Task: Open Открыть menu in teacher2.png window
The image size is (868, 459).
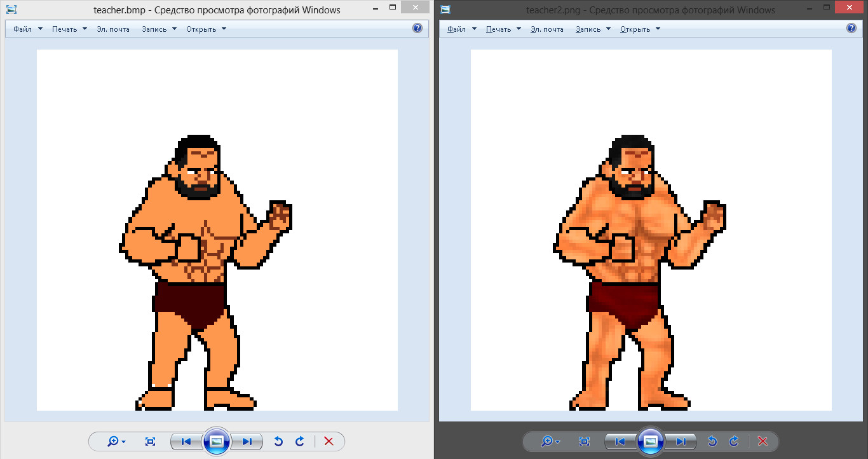Action: pyautogui.click(x=640, y=29)
